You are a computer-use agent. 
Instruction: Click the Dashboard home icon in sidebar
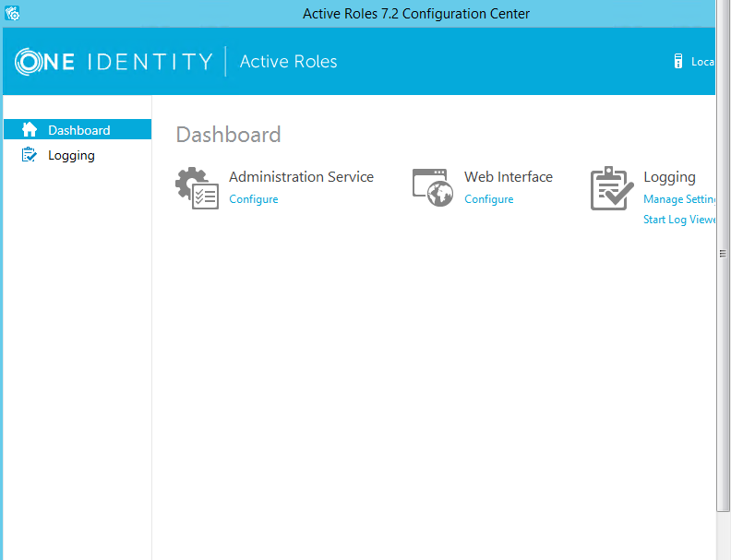(x=30, y=129)
